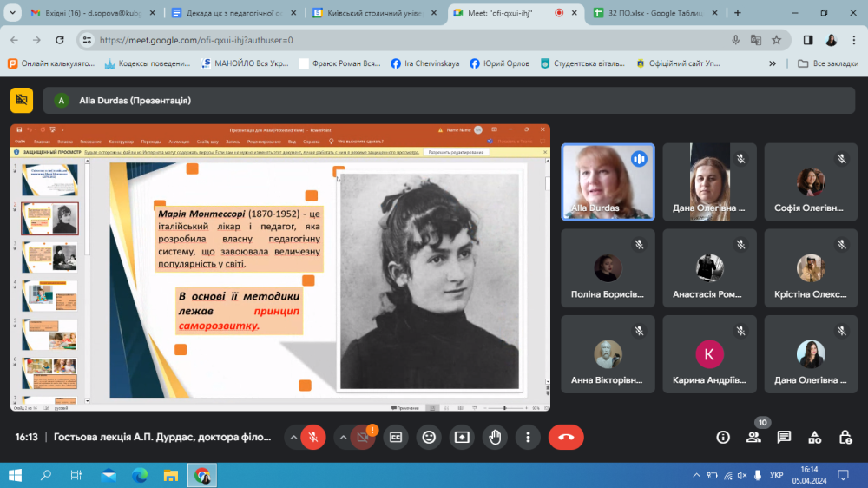Click Alla Durdas video tile
The height and width of the screenshot is (488, 868).
(607, 181)
